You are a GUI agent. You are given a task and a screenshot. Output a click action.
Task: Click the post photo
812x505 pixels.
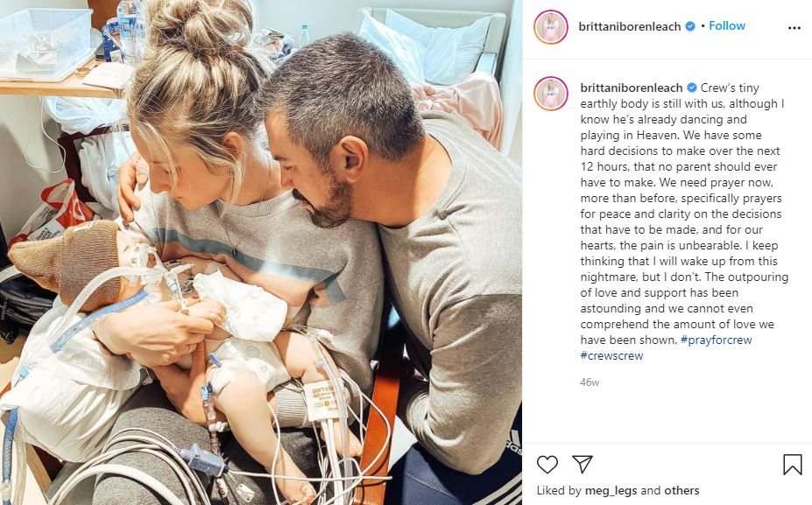[x=261, y=252]
